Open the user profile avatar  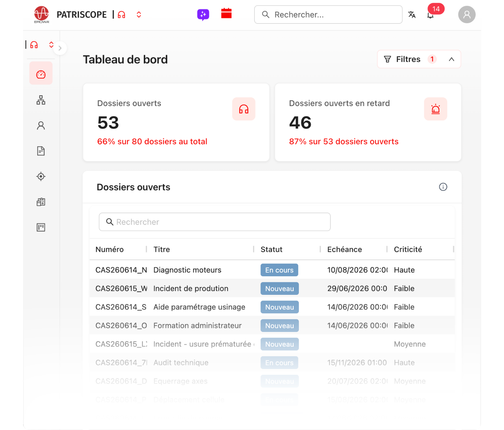coord(467,14)
